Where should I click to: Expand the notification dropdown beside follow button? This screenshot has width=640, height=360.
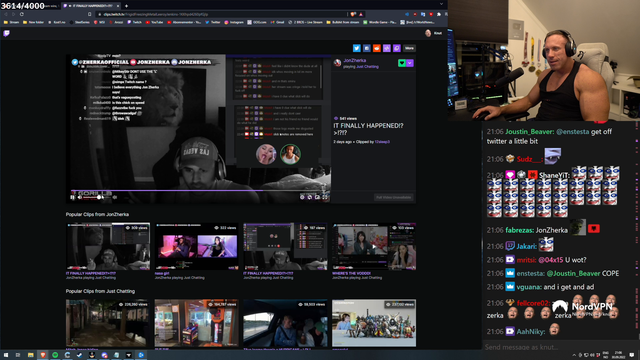410,63
